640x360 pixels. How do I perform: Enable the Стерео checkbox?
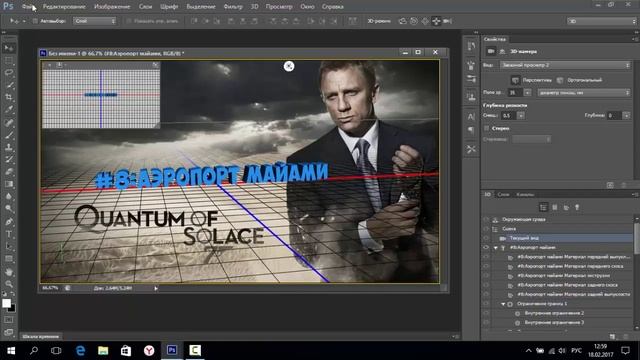(x=487, y=128)
